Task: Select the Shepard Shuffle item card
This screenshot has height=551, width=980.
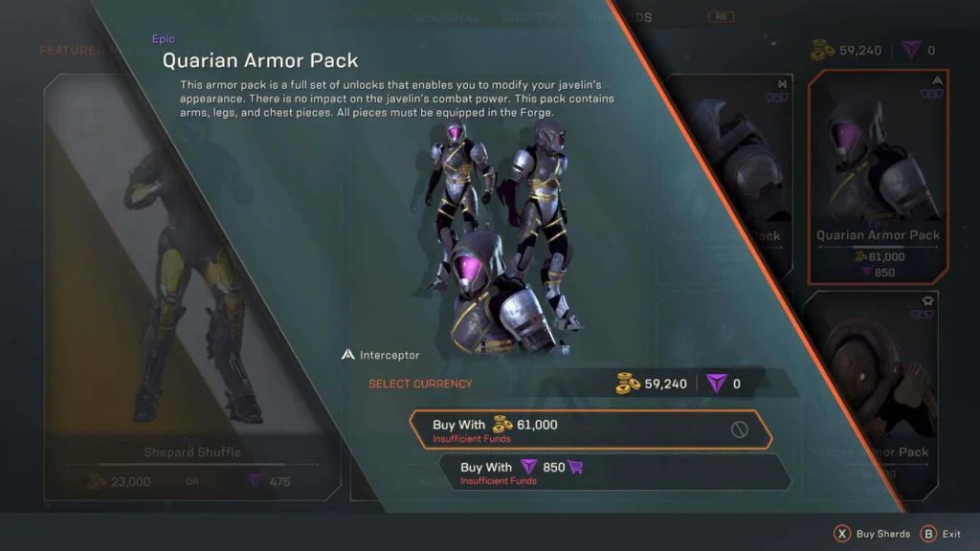Action: (192, 287)
